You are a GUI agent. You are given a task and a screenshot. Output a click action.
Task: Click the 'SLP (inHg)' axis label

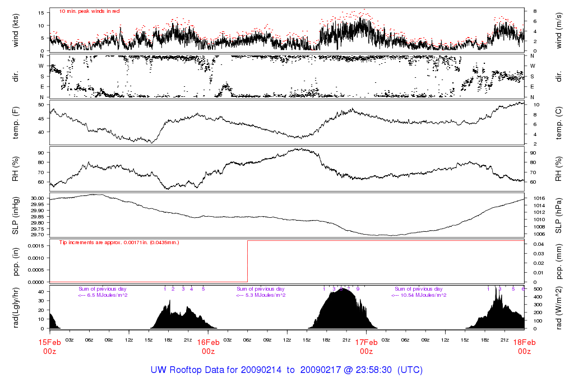(x=17, y=215)
